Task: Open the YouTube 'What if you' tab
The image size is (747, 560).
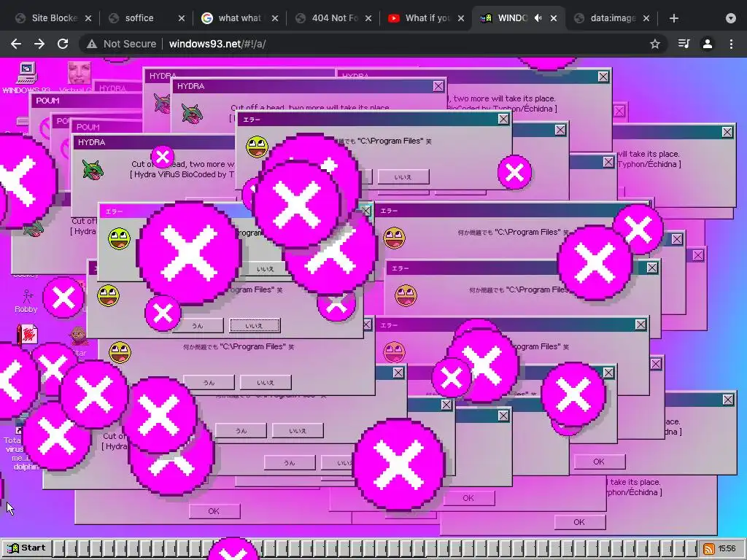Action: pos(422,18)
